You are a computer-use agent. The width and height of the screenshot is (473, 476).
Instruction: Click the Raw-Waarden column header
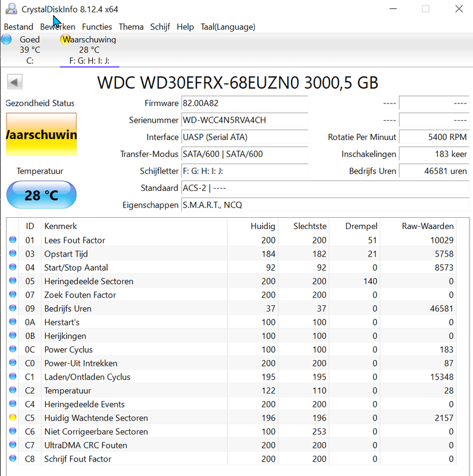click(x=418, y=226)
